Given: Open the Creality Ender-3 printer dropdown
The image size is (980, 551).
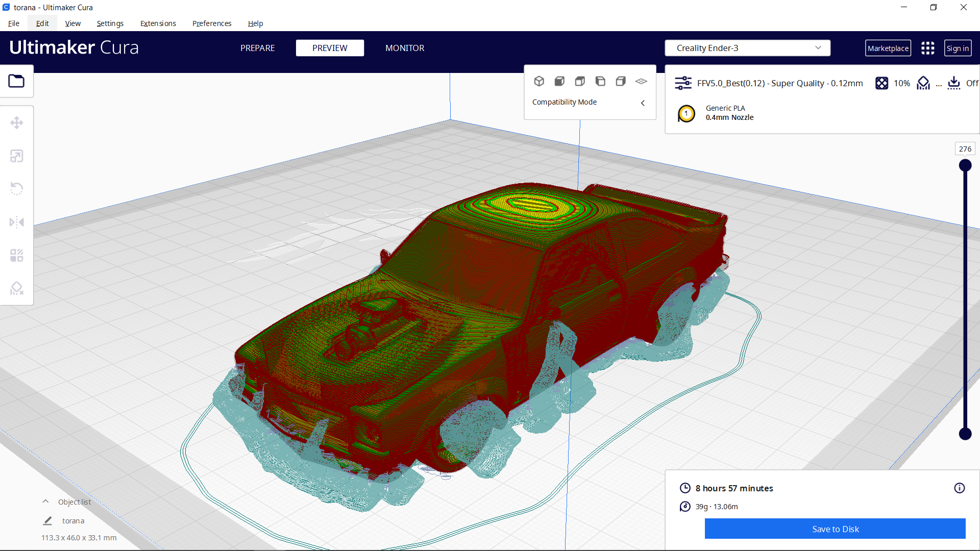Looking at the screenshot, I should 747,47.
